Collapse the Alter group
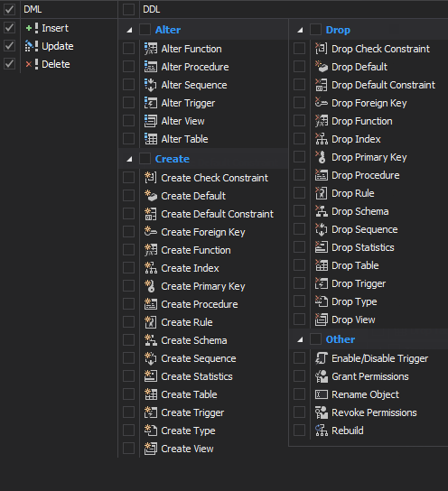 click(129, 30)
